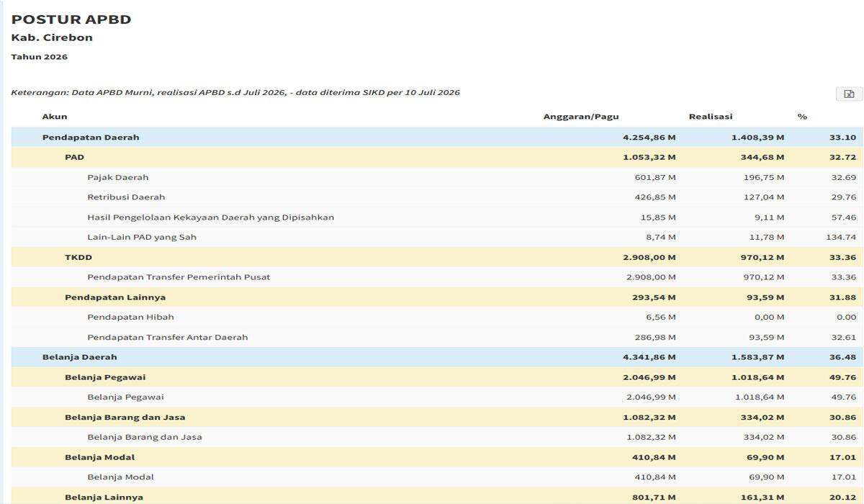Click the 4.254,86 M budget value
864x504 pixels.
click(649, 137)
